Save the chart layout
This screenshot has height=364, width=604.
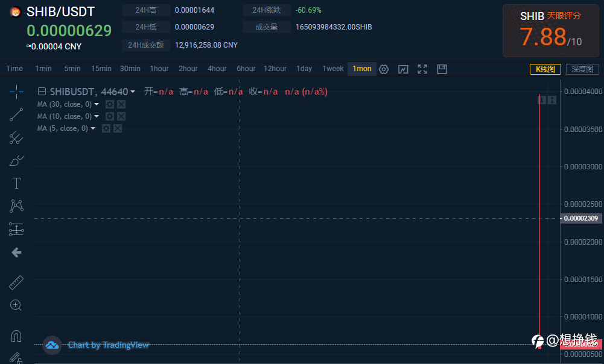pyautogui.click(x=442, y=69)
